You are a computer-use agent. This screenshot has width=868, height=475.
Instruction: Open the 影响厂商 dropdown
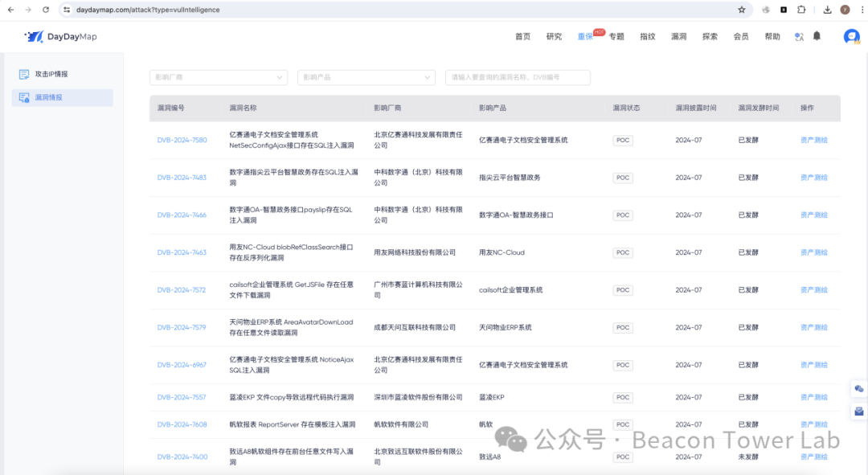tap(219, 77)
